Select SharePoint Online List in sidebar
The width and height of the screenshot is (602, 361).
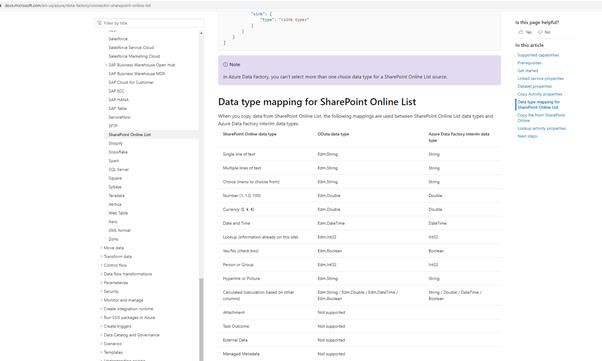129,134
